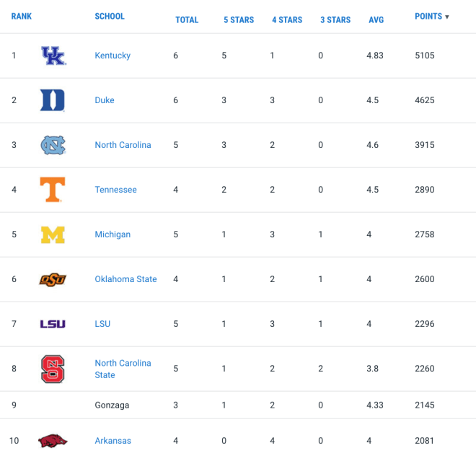
Task: Click the Michigan yellow M logo
Action: click(53, 234)
